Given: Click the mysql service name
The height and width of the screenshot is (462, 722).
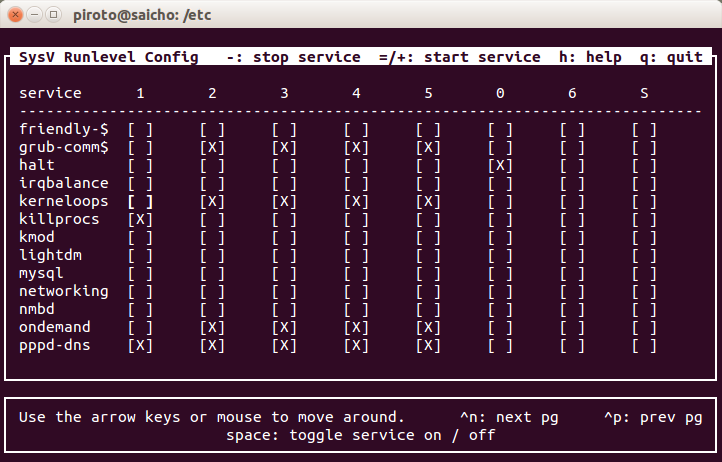Looking at the screenshot, I should click(x=42, y=273).
